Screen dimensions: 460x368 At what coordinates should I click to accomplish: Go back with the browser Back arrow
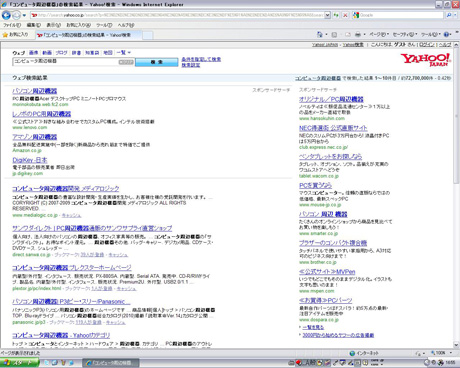(x=6, y=15)
